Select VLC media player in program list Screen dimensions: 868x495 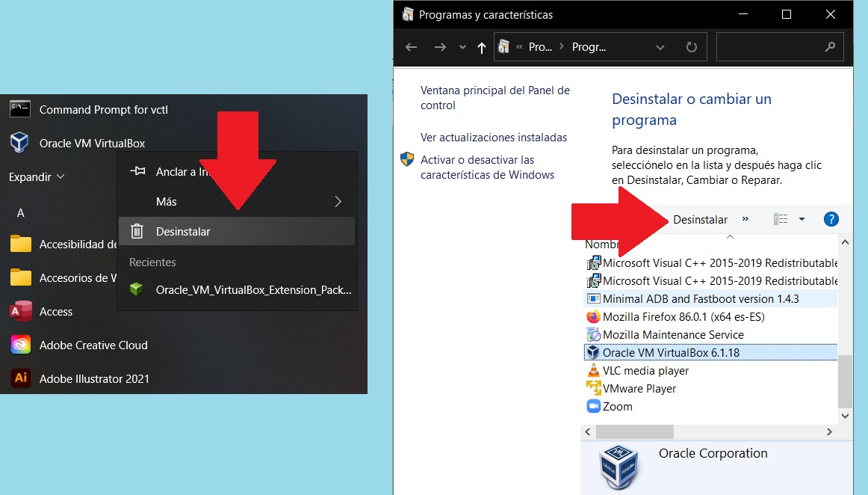tap(711, 370)
